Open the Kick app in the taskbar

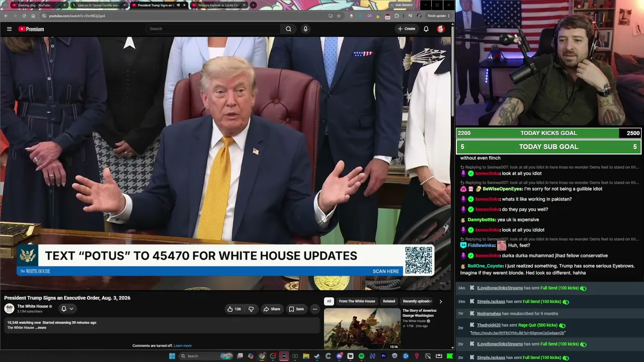point(450,356)
